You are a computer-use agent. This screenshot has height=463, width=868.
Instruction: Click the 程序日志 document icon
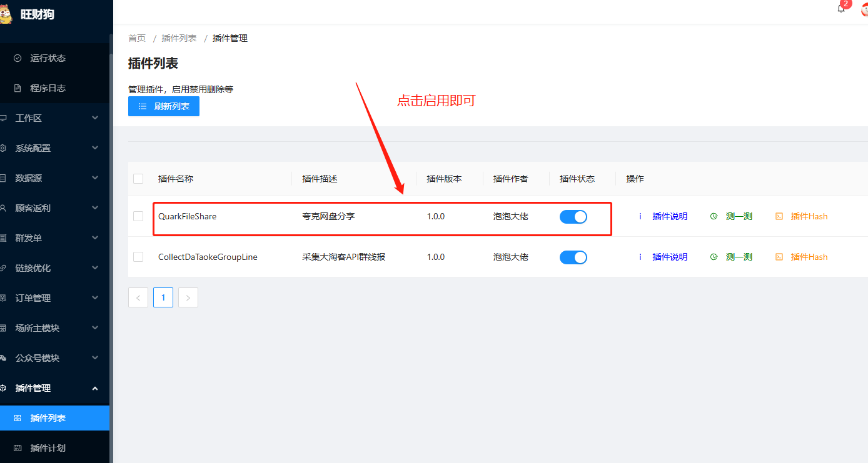click(18, 88)
